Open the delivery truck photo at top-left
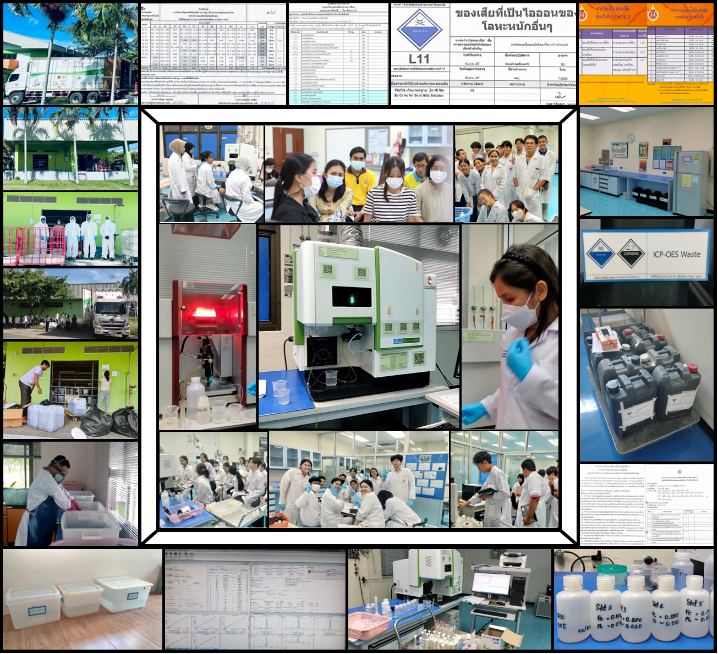The width and height of the screenshot is (718, 654). point(70,54)
